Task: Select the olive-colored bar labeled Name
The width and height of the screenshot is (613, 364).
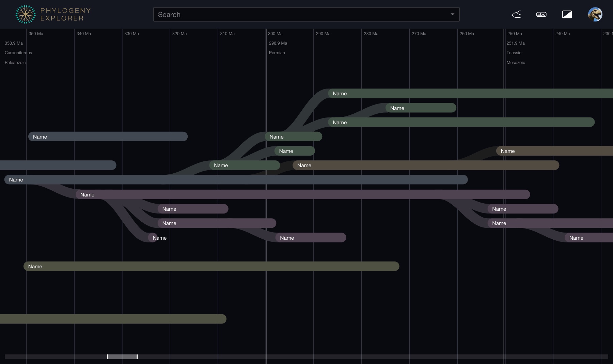Action: point(211,266)
